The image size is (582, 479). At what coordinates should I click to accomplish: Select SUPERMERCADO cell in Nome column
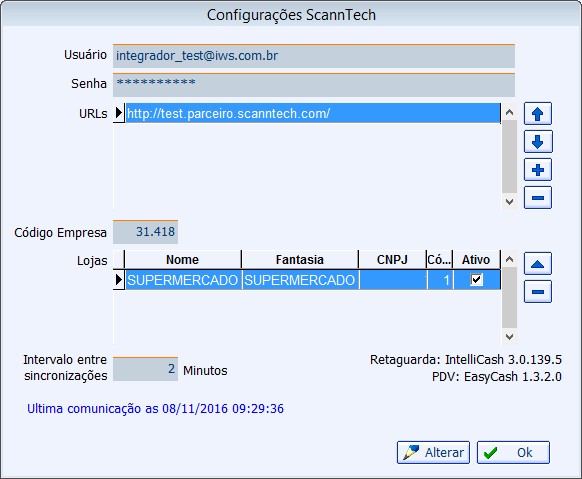pos(183,280)
